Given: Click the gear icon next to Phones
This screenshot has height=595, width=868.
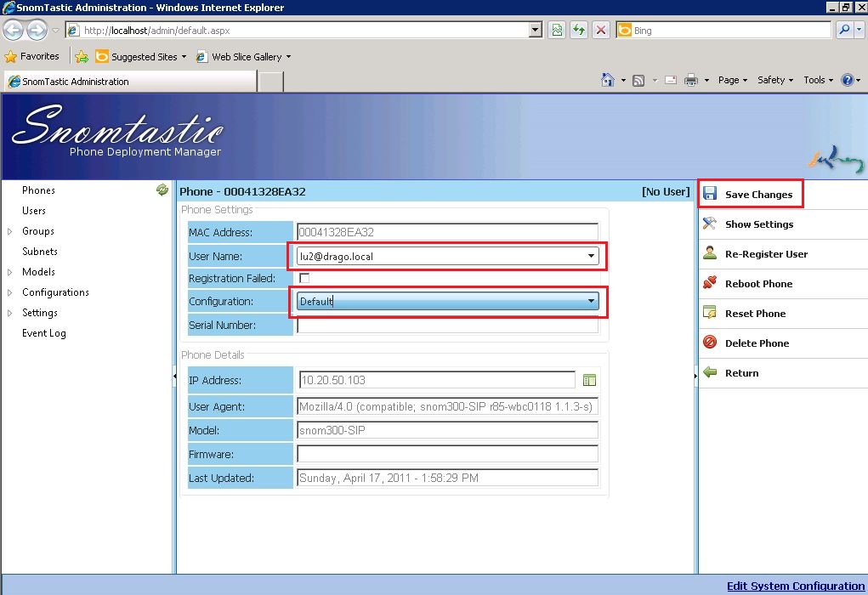Looking at the screenshot, I should pos(162,190).
